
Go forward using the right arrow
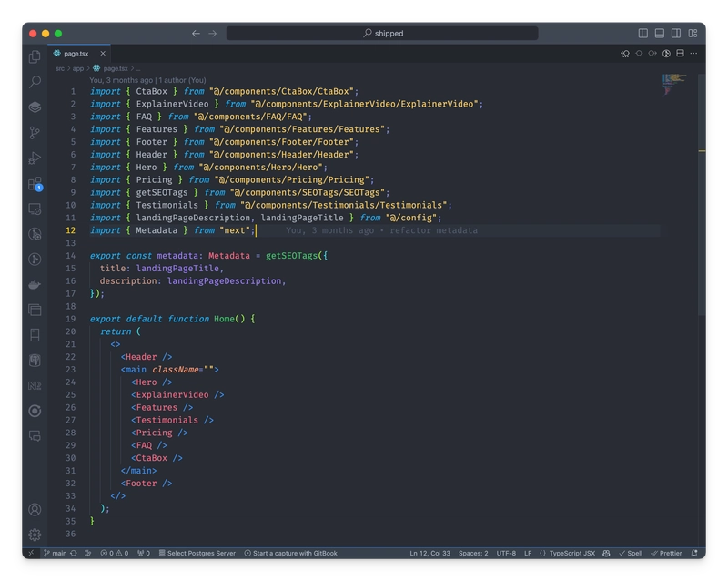pyautogui.click(x=213, y=34)
